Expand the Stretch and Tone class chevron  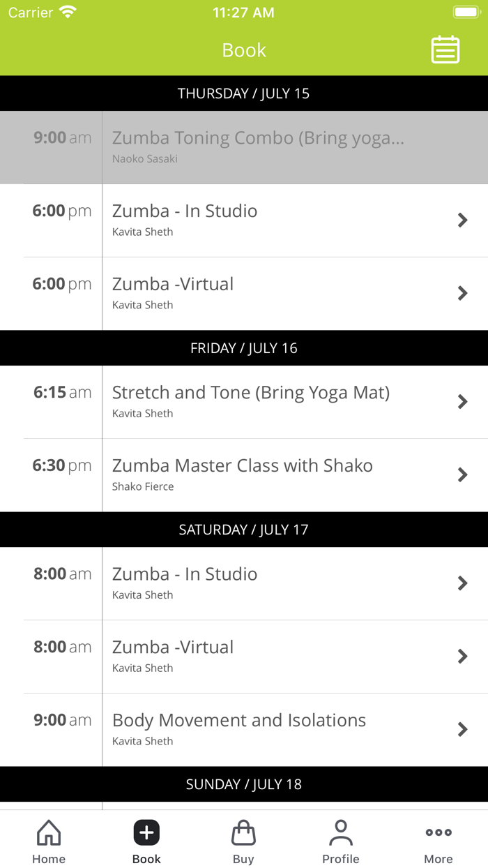coord(462,402)
